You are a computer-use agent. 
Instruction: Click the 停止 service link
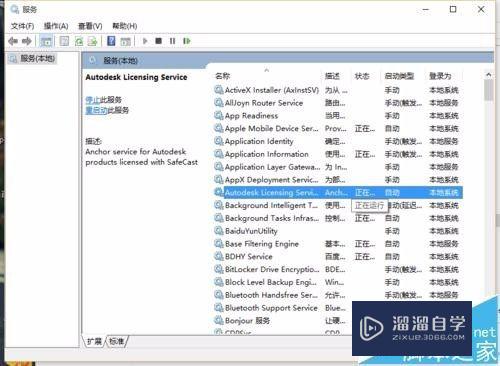93,100
